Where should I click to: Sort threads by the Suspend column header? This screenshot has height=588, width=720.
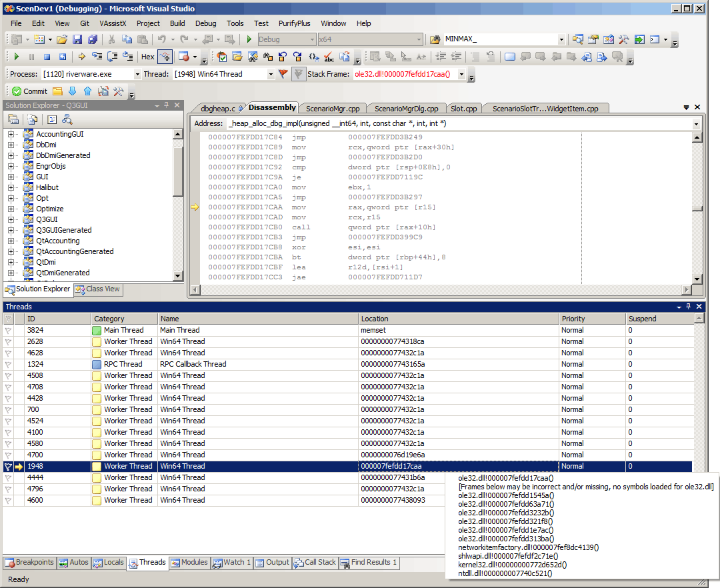pyautogui.click(x=660, y=319)
